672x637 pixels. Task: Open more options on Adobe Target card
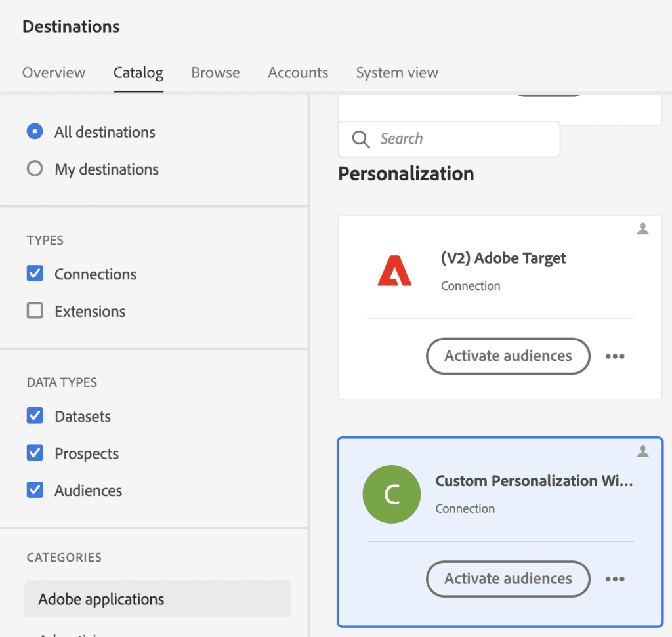615,356
